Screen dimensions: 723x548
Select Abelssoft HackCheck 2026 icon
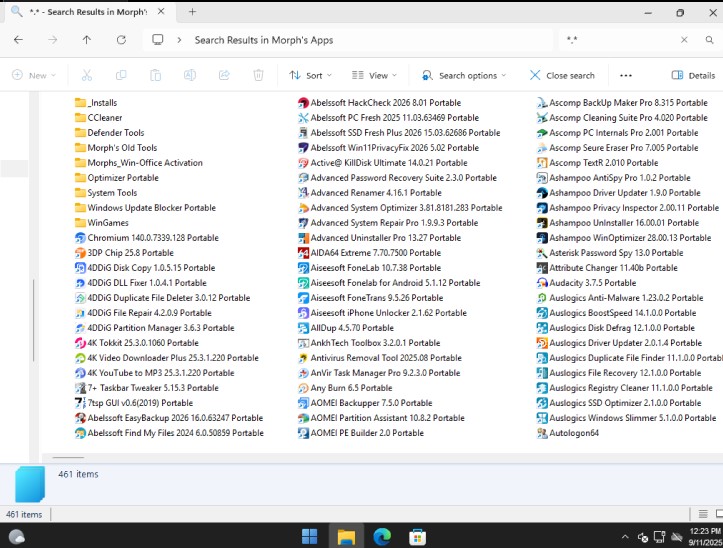(x=303, y=103)
